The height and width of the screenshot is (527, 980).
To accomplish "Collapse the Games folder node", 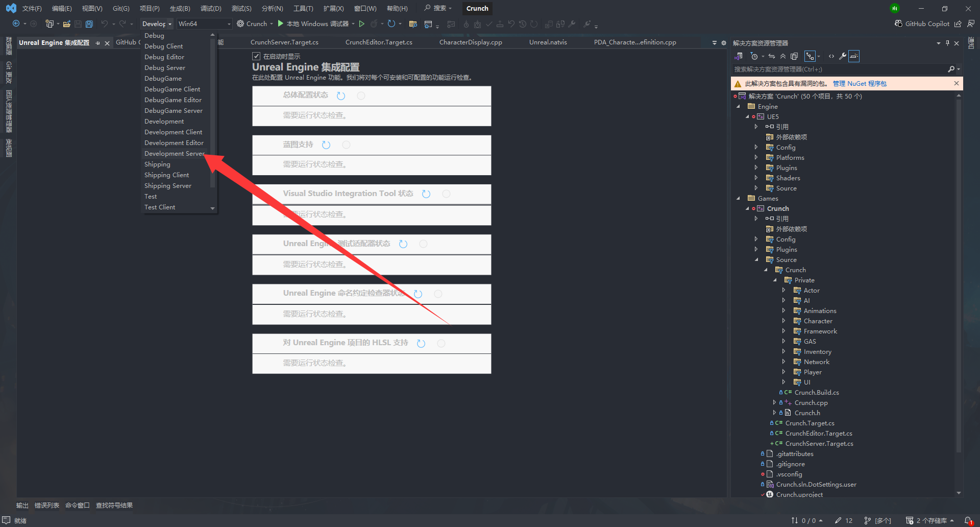I will [x=738, y=199].
